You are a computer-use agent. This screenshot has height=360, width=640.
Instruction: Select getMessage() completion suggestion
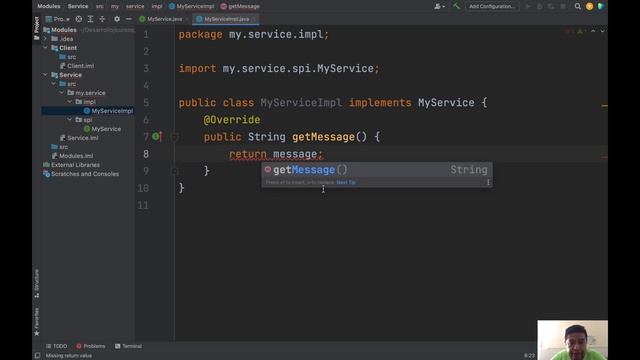click(x=377, y=170)
